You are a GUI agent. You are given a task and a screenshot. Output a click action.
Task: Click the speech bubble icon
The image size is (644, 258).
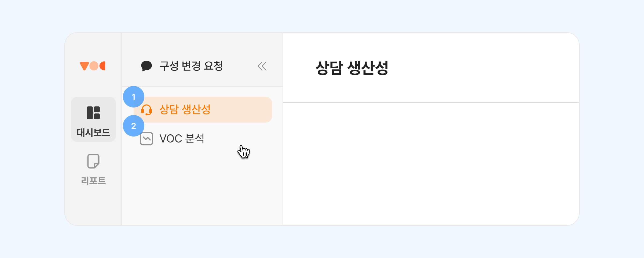147,66
